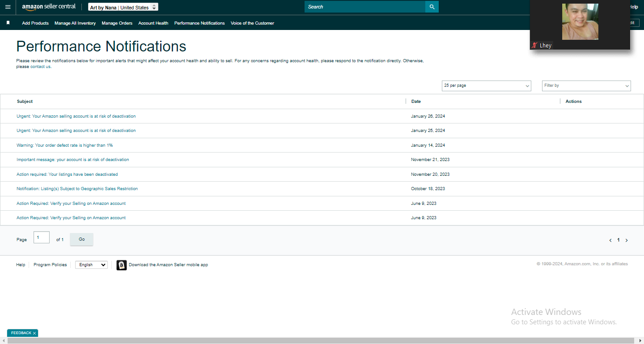Click the date 'January 14, 2024'
Viewport: 644px width, 344px height.
tap(428, 145)
